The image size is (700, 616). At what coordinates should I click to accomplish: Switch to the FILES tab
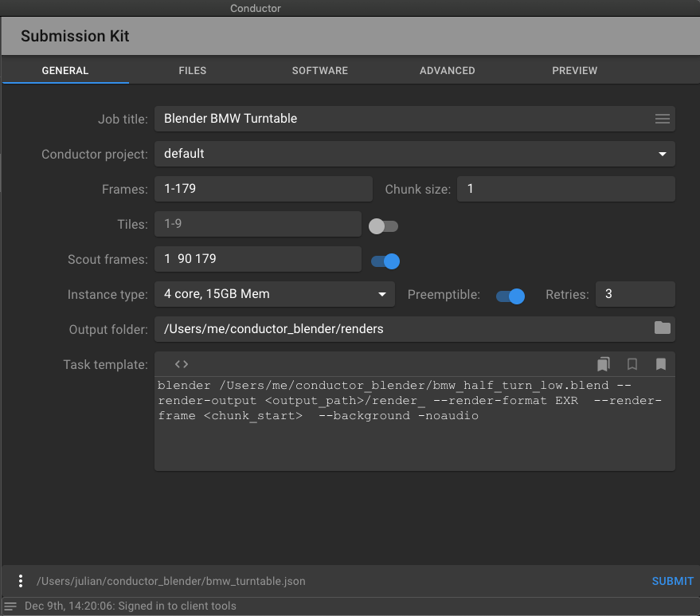(193, 71)
